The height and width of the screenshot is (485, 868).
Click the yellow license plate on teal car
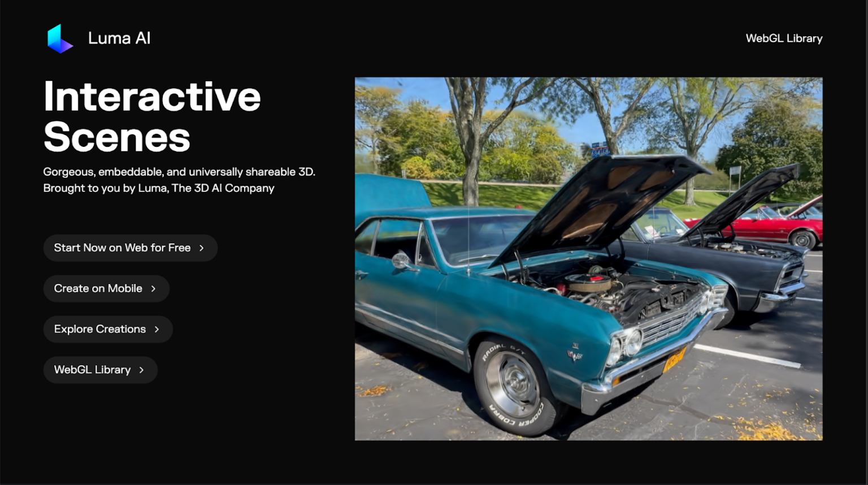674,359
